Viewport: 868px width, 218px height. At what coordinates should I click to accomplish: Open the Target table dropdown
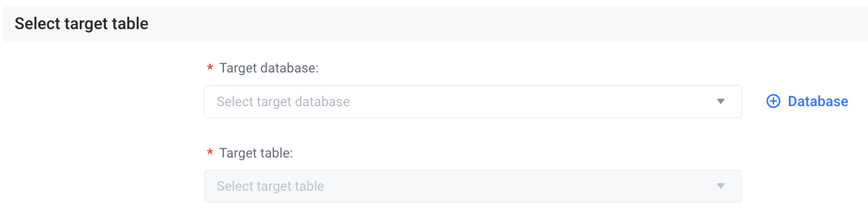pyautogui.click(x=473, y=186)
